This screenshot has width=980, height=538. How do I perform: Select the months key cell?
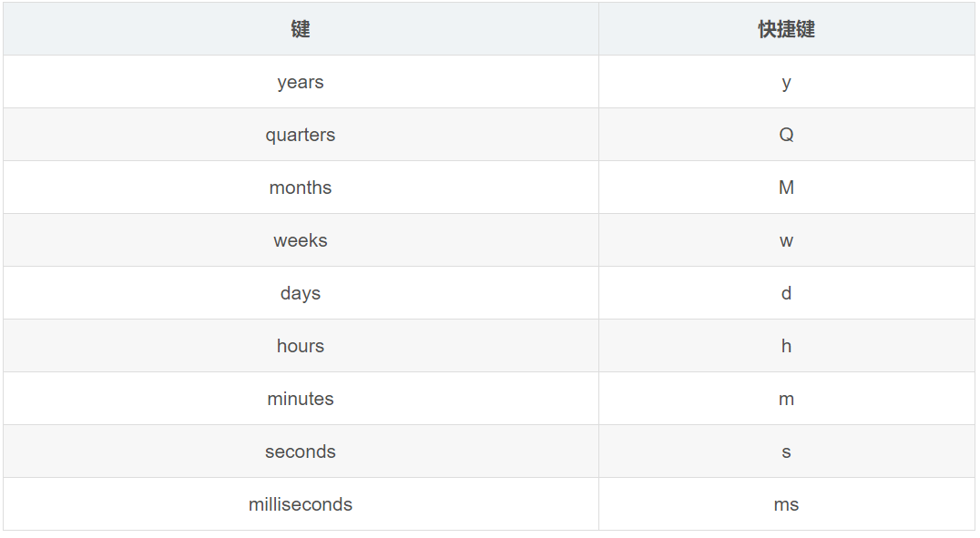click(301, 188)
